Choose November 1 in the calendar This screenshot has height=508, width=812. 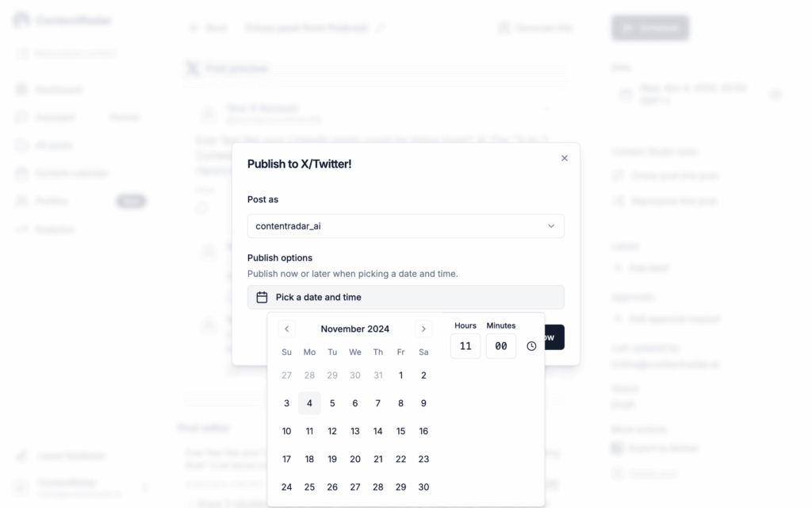click(400, 375)
